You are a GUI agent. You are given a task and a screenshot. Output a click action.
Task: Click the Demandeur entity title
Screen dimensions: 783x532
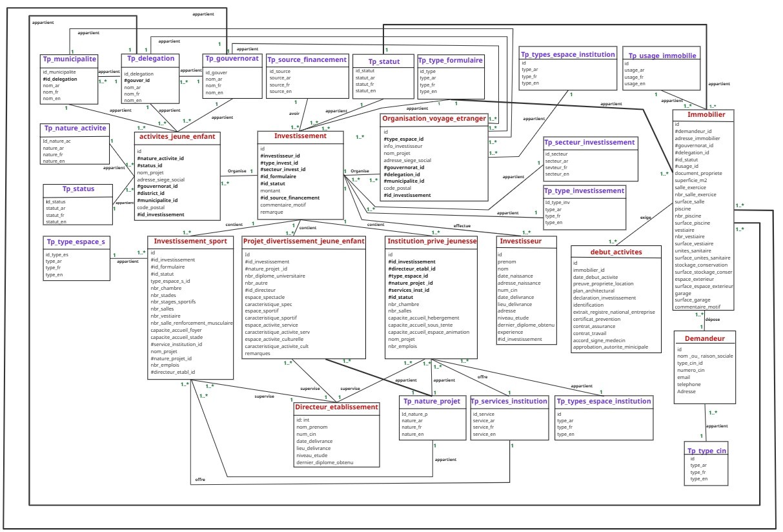tap(704, 338)
